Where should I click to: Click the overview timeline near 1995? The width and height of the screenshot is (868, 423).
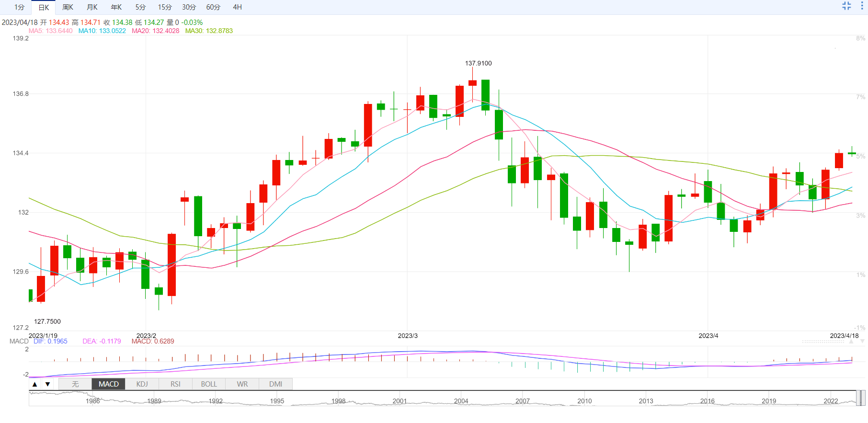click(277, 401)
